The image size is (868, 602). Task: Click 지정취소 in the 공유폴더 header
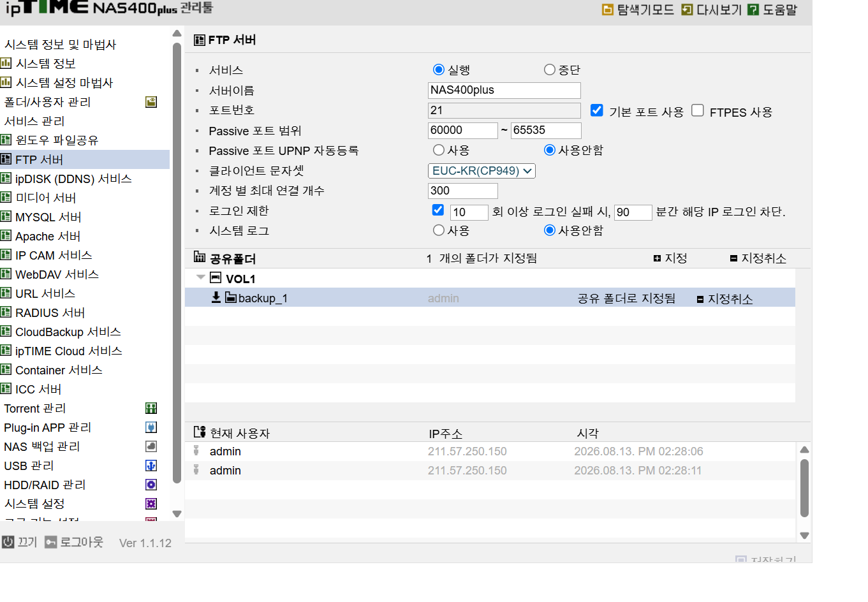point(758,258)
